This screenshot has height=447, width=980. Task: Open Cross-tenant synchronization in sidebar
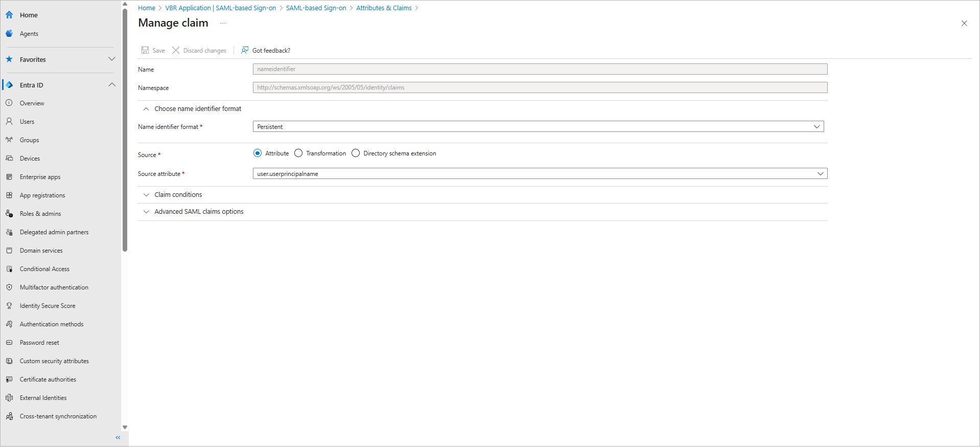coord(58,416)
